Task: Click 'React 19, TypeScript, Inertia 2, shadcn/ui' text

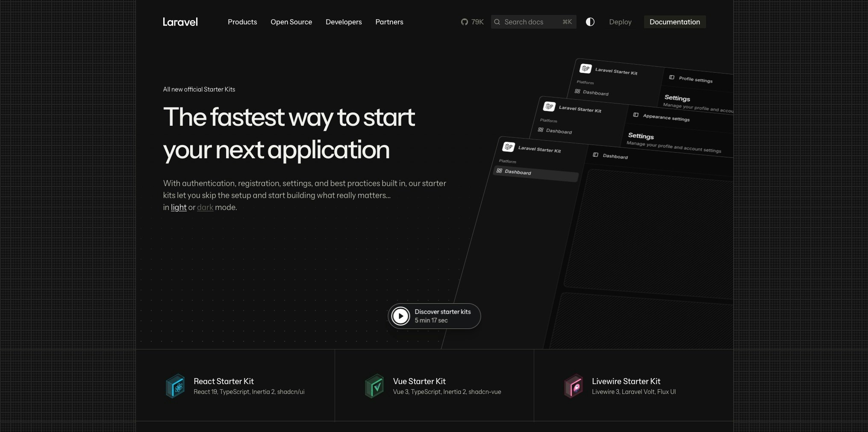Action: click(249, 392)
